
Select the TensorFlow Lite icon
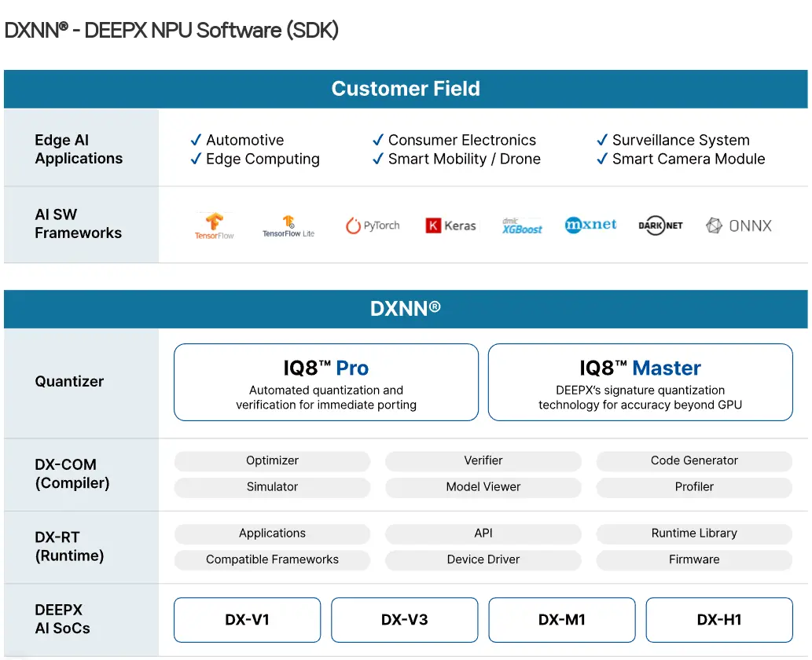click(287, 225)
